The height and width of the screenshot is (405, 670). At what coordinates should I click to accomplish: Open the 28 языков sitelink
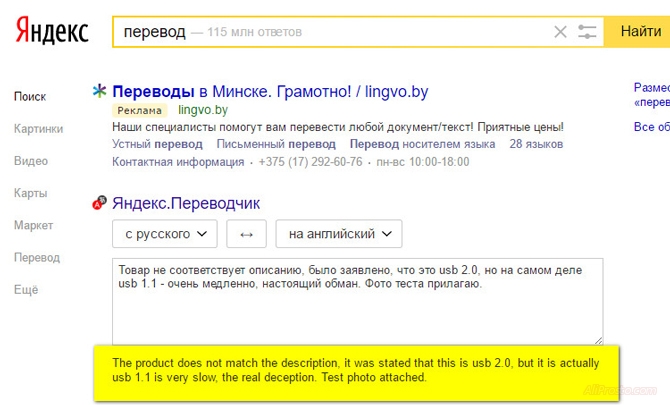(x=536, y=144)
